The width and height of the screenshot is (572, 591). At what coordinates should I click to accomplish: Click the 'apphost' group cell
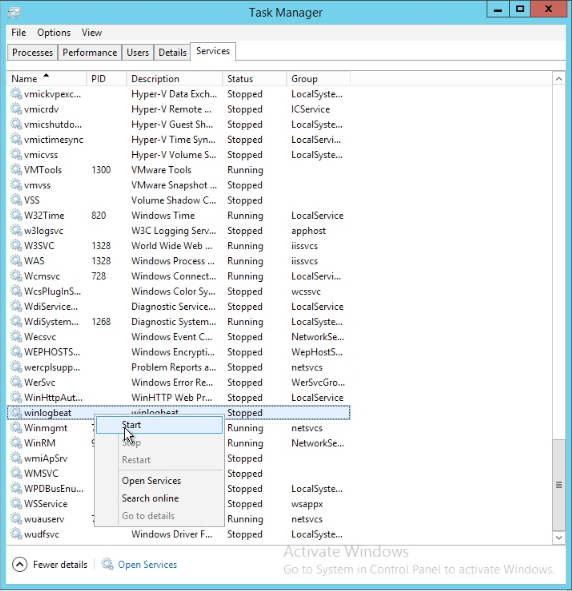(308, 230)
